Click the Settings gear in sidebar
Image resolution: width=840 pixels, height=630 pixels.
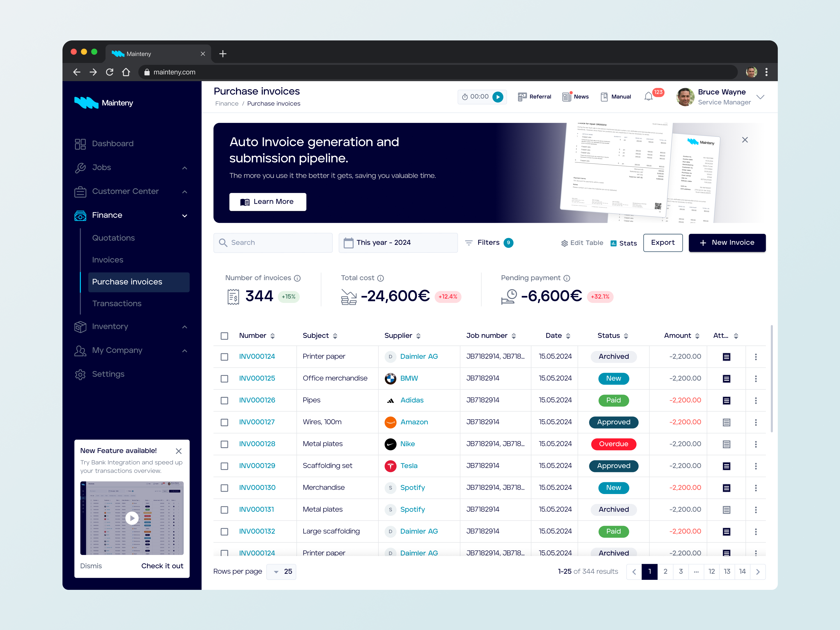pyautogui.click(x=80, y=374)
